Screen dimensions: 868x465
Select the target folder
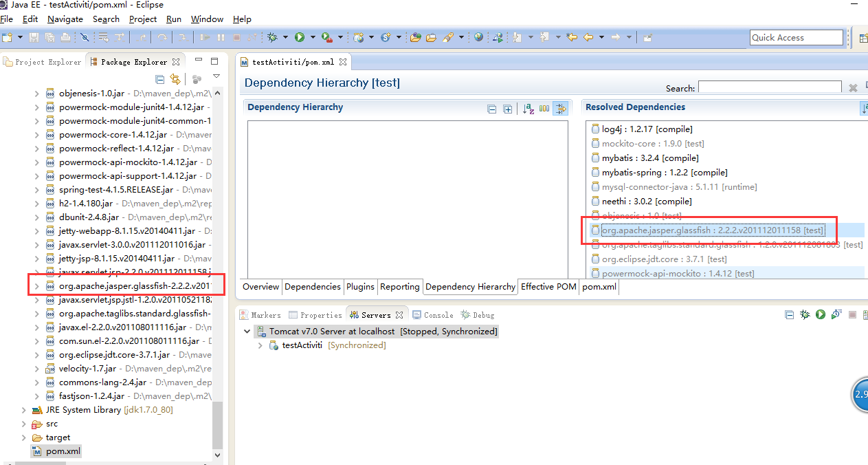tap(52, 437)
